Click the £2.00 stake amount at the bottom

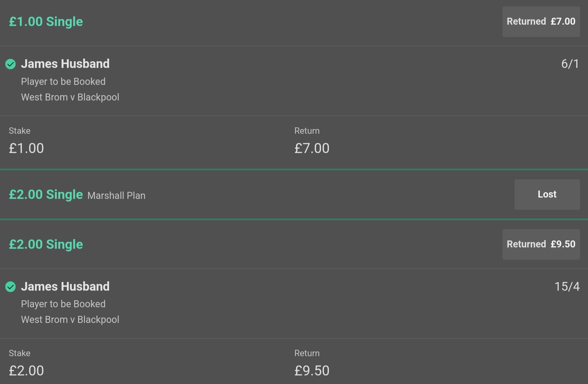tap(26, 370)
